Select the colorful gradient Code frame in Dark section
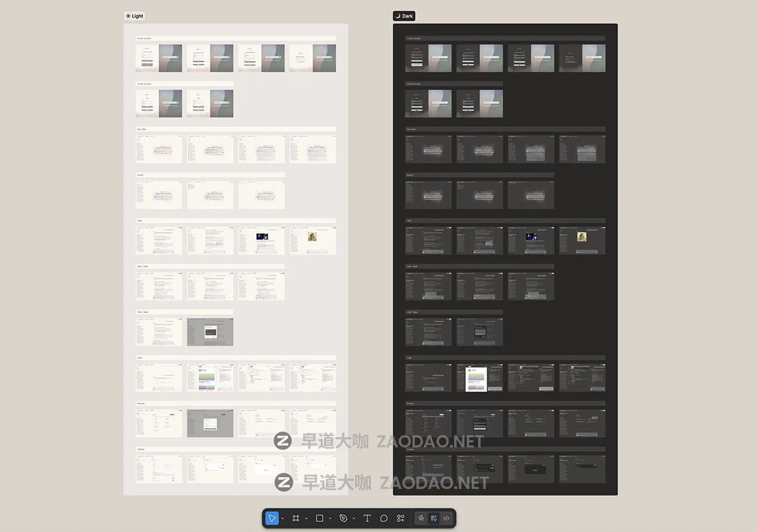 [479, 378]
